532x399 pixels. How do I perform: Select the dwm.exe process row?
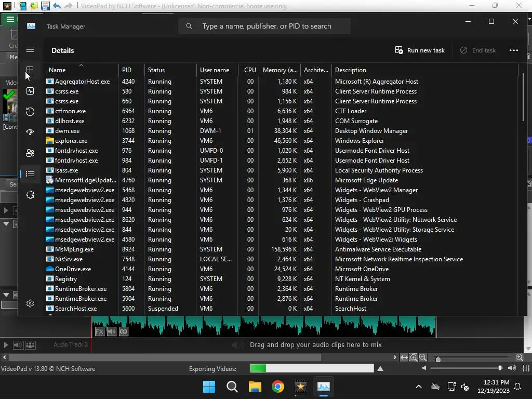(x=282, y=130)
